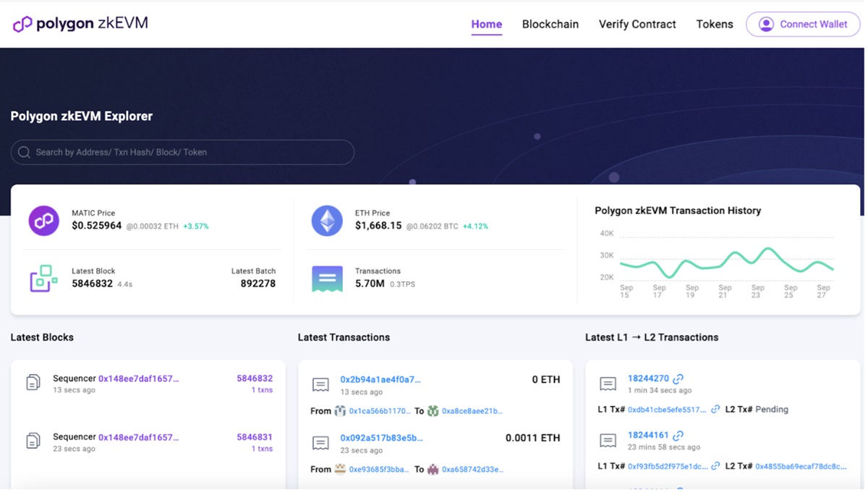Image resolution: width=868 pixels, height=495 pixels.
Task: Click the Polygon zkEVM logo
Action: (x=80, y=23)
